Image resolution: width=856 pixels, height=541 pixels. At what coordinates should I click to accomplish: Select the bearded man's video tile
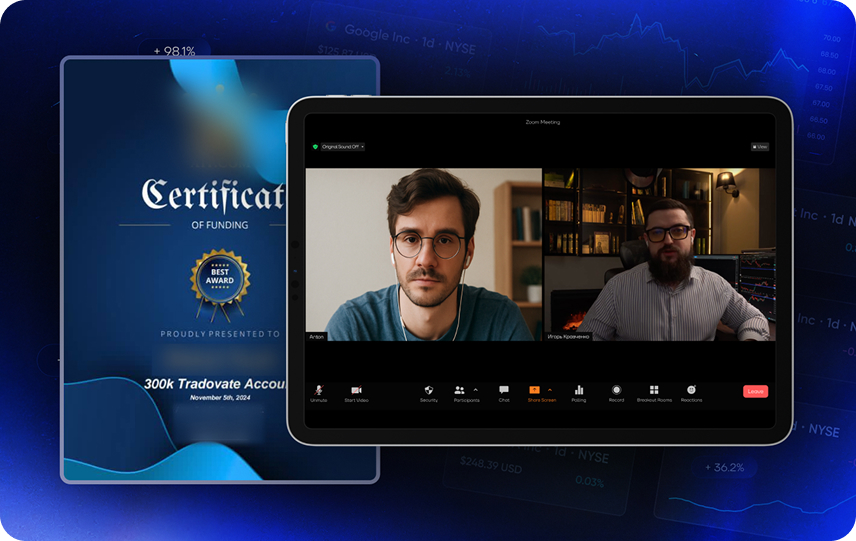(659, 255)
